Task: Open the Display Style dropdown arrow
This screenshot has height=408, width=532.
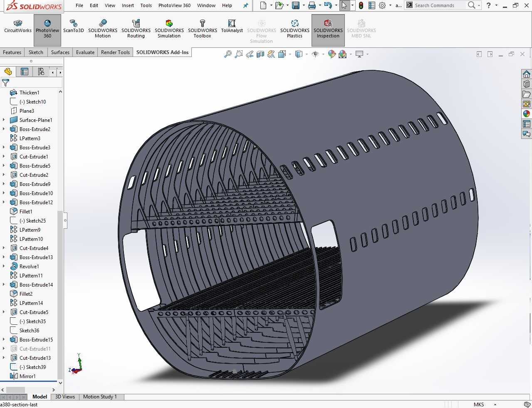Action: pyautogui.click(x=307, y=54)
